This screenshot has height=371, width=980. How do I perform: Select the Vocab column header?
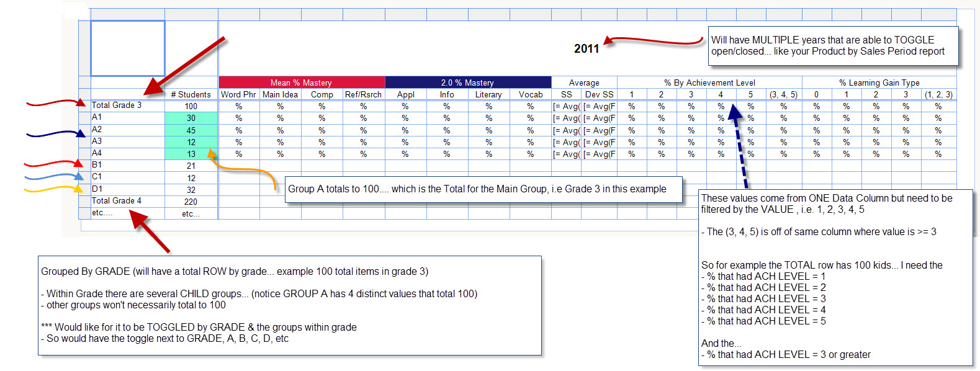[531, 94]
